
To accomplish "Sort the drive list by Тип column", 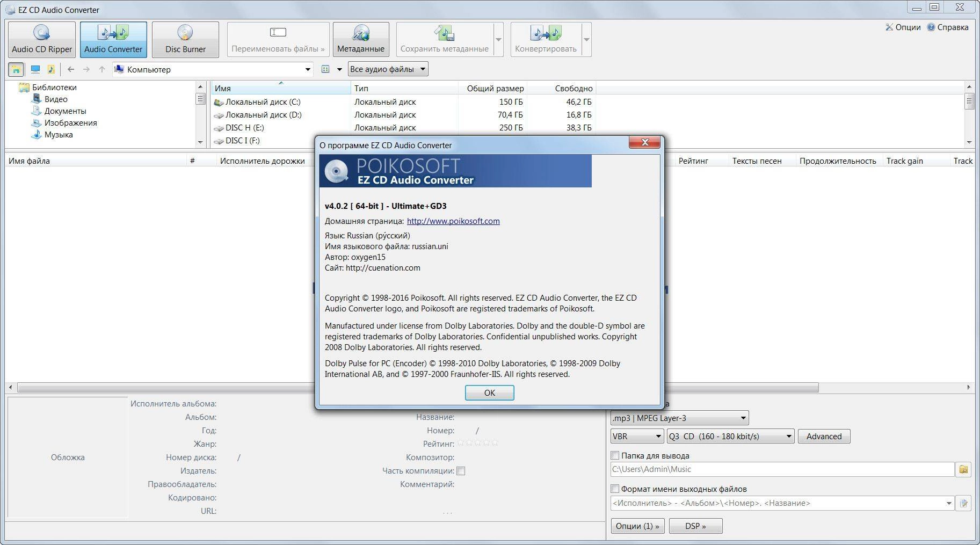I will pyautogui.click(x=404, y=89).
